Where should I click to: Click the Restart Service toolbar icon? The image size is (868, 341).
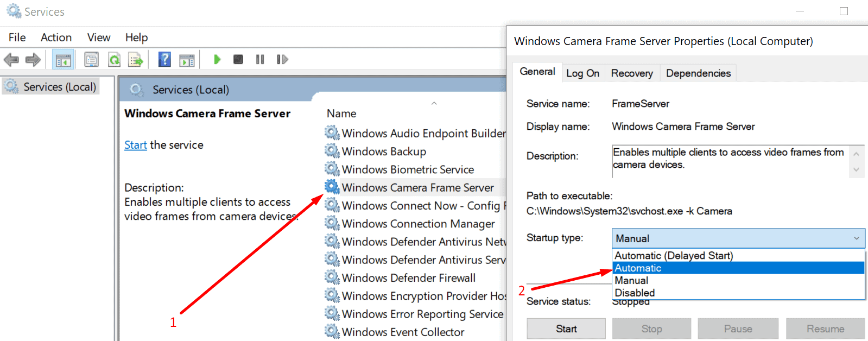[282, 59]
